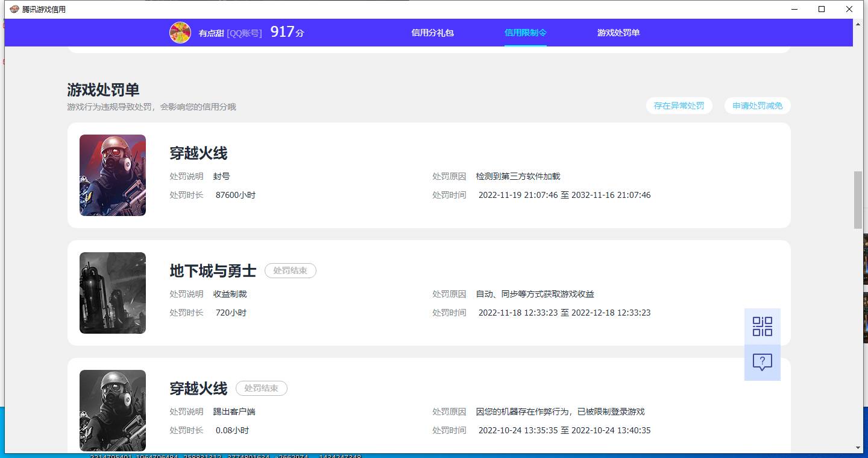The width and height of the screenshot is (868, 458).
Task: Click the 地下城与勇士 penalty title
Action: [213, 271]
